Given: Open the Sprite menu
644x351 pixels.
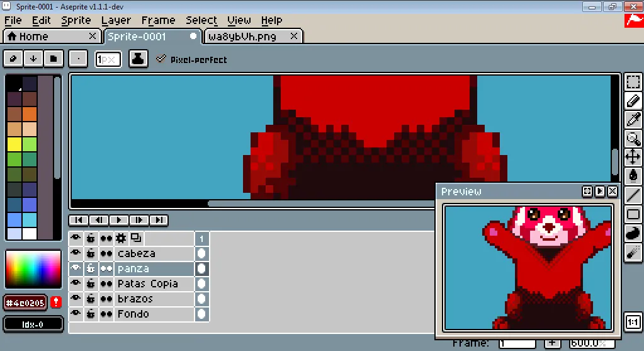Looking at the screenshot, I should (76, 20).
